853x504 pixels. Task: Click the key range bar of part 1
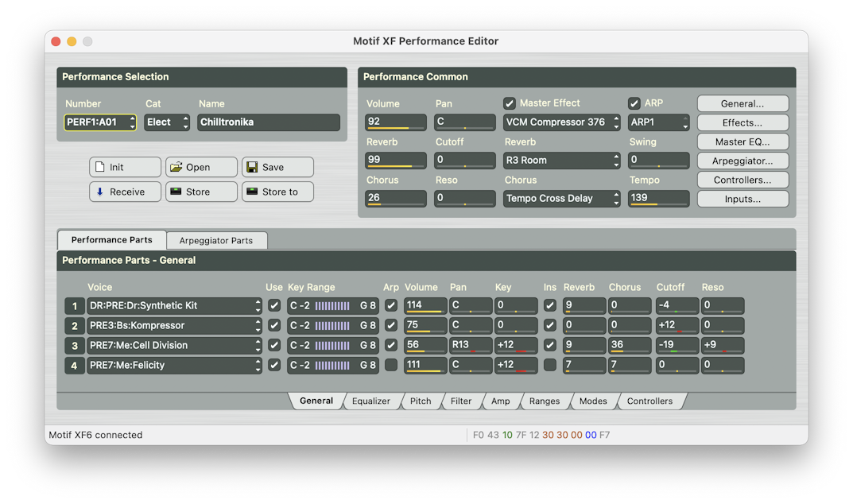(332, 306)
